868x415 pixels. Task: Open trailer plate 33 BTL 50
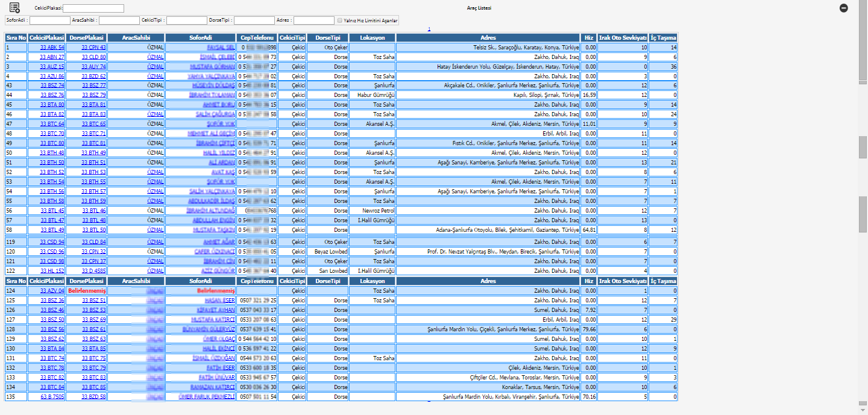click(x=93, y=230)
